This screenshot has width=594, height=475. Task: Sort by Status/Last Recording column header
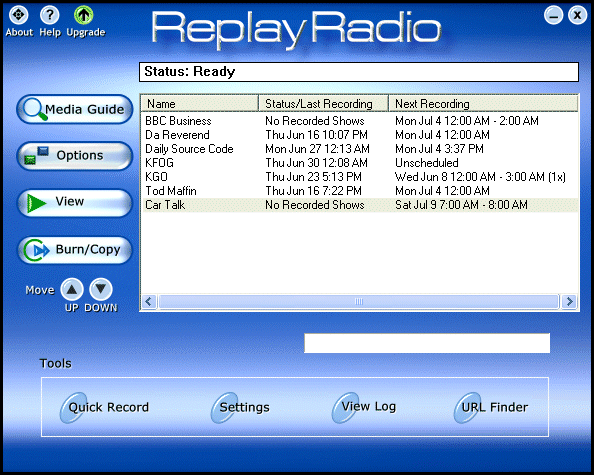[x=324, y=103]
